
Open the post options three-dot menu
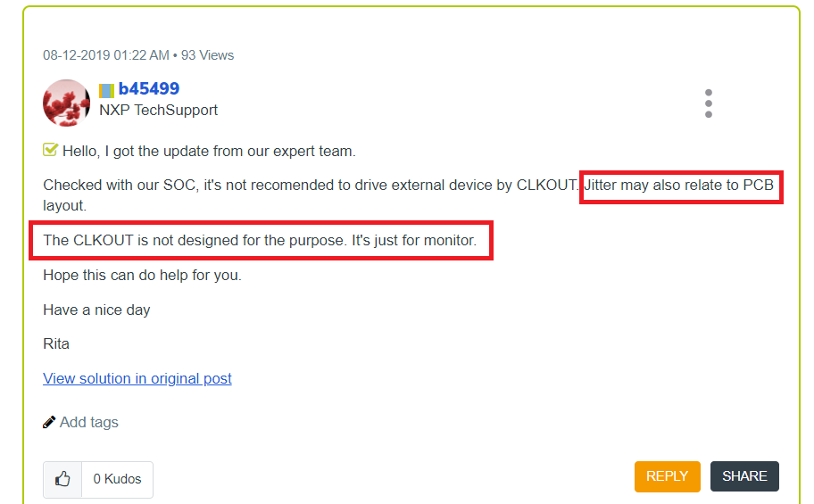708,103
